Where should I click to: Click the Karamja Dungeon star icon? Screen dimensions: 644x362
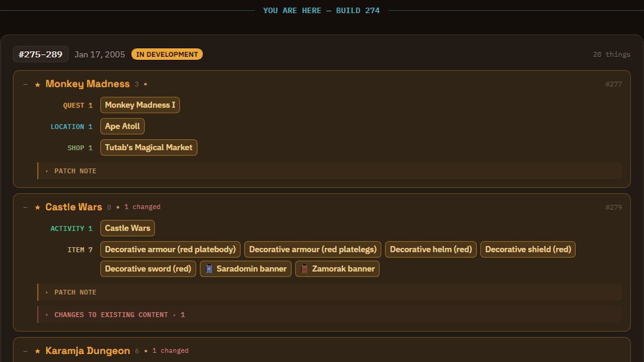(x=38, y=351)
